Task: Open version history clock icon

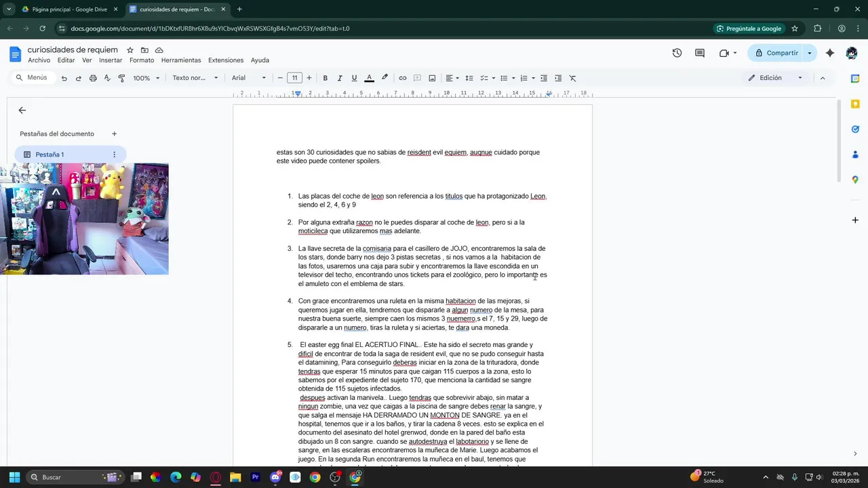Action: point(677,53)
